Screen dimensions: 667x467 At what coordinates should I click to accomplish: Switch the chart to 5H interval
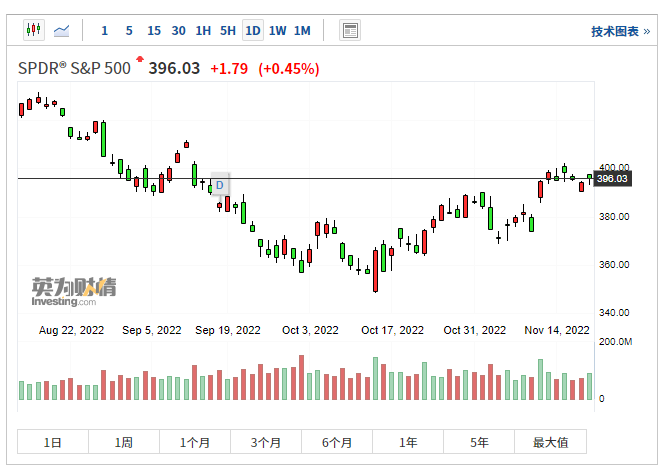point(228,31)
